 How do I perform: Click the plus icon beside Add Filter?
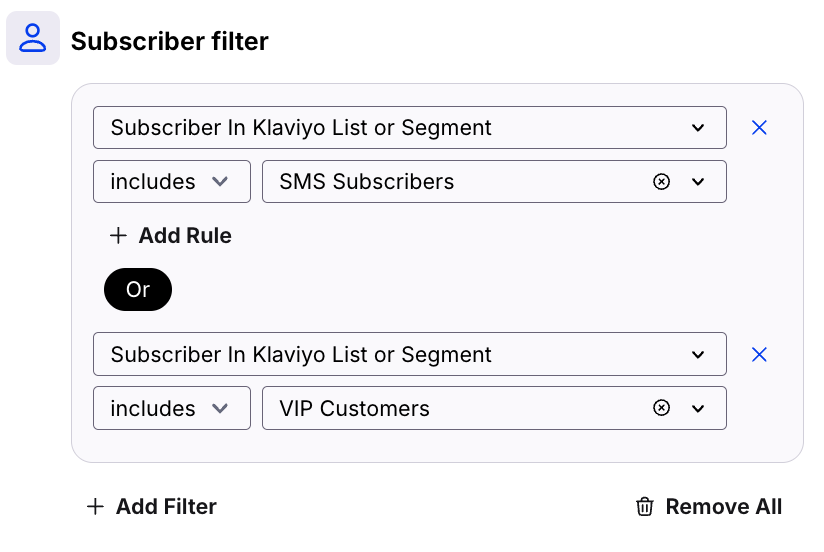coord(95,507)
